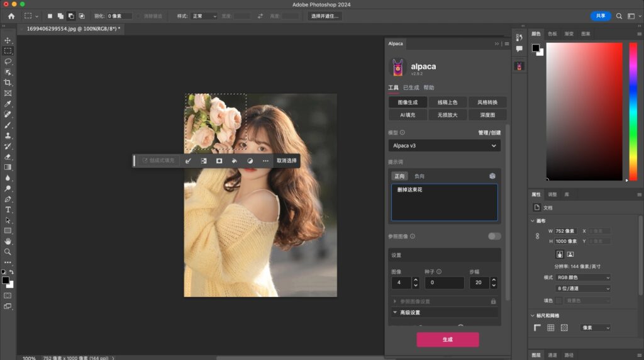The image size is (644, 360).
Task: Click the grid icon in rulers section
Action: [x=550, y=328]
